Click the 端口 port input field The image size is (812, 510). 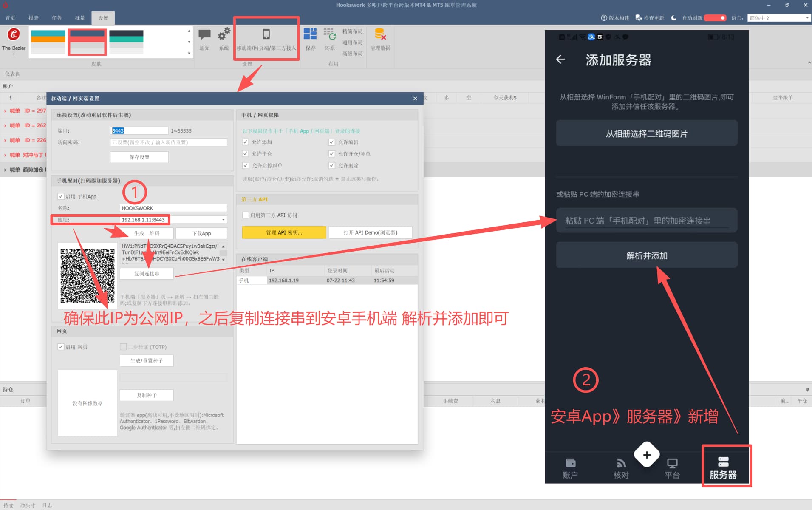[139, 130]
